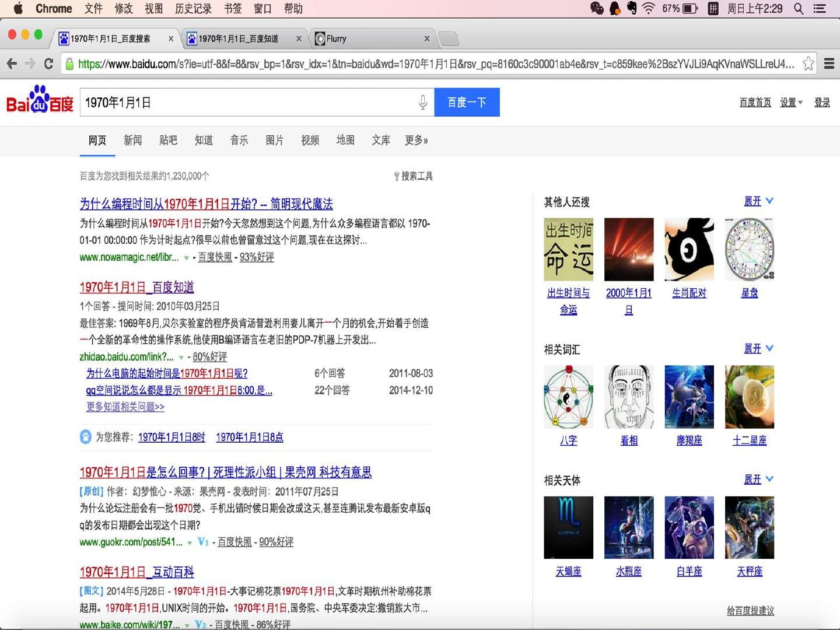
Task: Reload the current page
Action: [x=48, y=64]
